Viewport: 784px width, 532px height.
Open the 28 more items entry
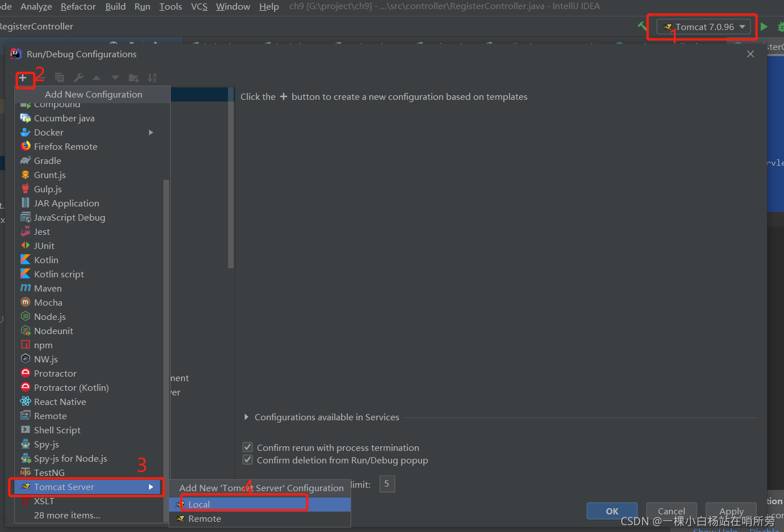(89, 515)
